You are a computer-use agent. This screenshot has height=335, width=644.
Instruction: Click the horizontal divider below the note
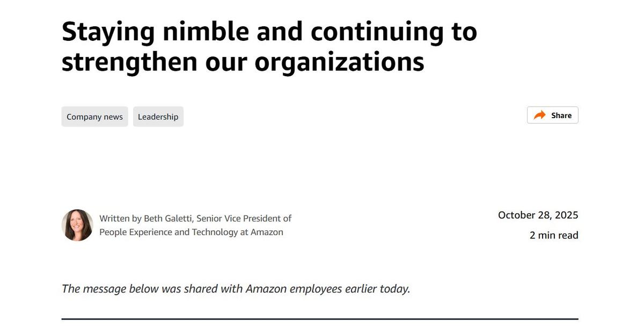[320, 319]
